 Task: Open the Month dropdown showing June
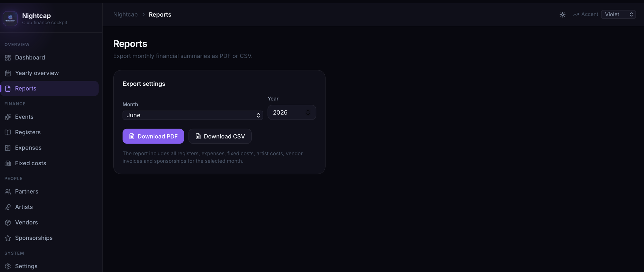pyautogui.click(x=193, y=115)
